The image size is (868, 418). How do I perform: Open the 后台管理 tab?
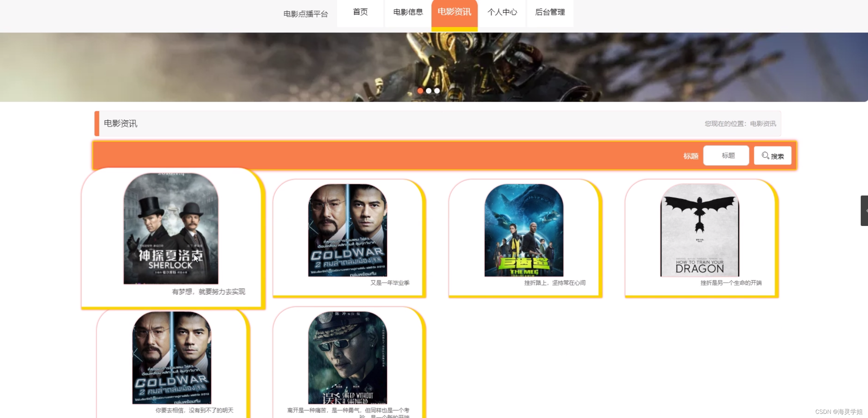point(550,12)
